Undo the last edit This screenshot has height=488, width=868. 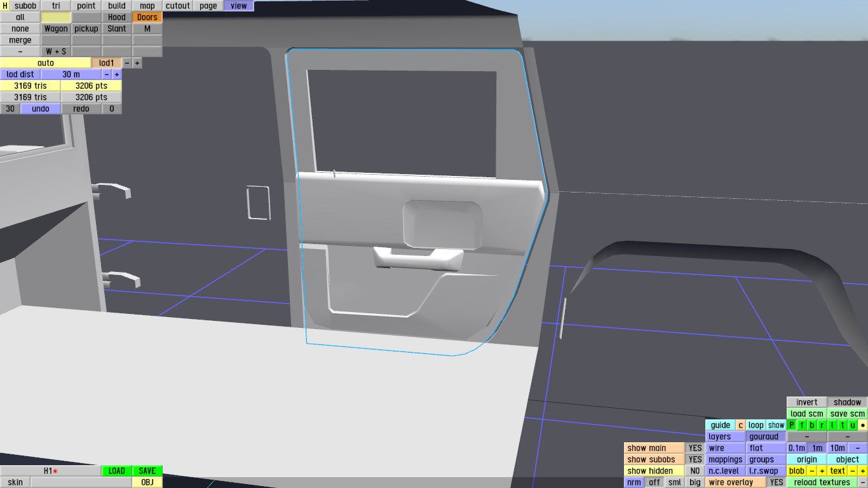(x=41, y=109)
